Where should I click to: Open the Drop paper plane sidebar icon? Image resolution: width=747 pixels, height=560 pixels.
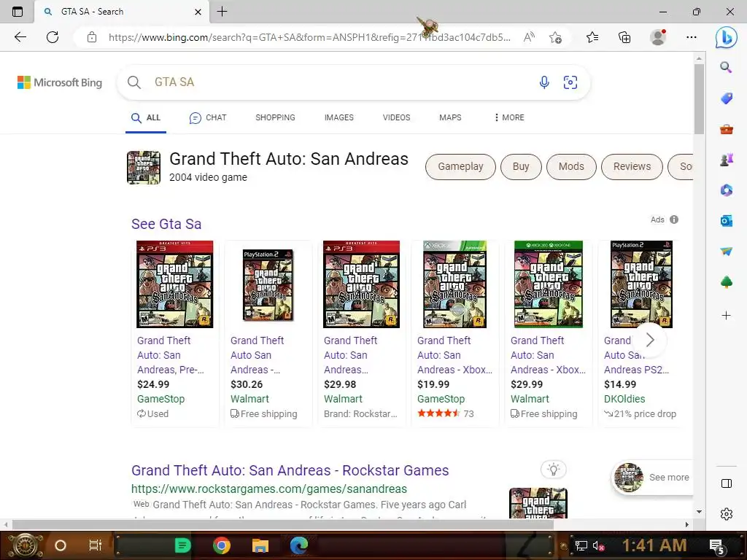[726, 252]
